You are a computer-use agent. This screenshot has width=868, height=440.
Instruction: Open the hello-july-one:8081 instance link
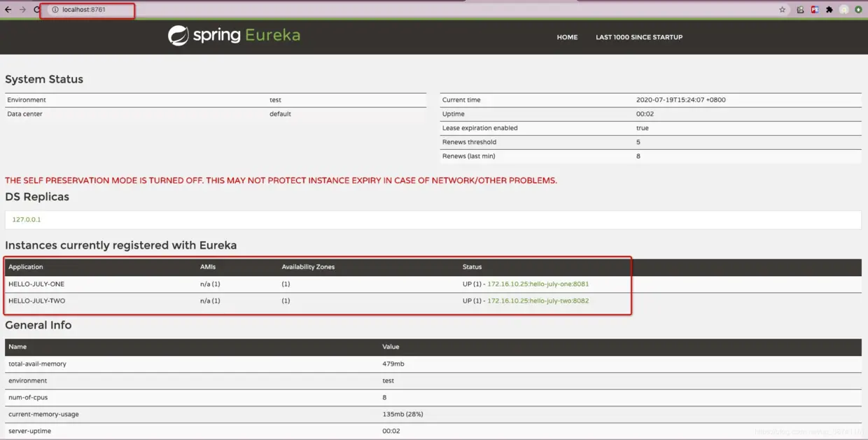coord(538,284)
